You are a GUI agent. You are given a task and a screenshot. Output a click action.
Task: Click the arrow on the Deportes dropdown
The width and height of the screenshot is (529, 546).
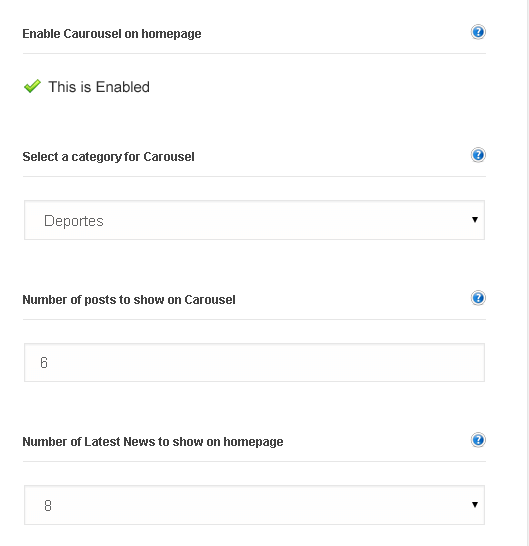[475, 219]
